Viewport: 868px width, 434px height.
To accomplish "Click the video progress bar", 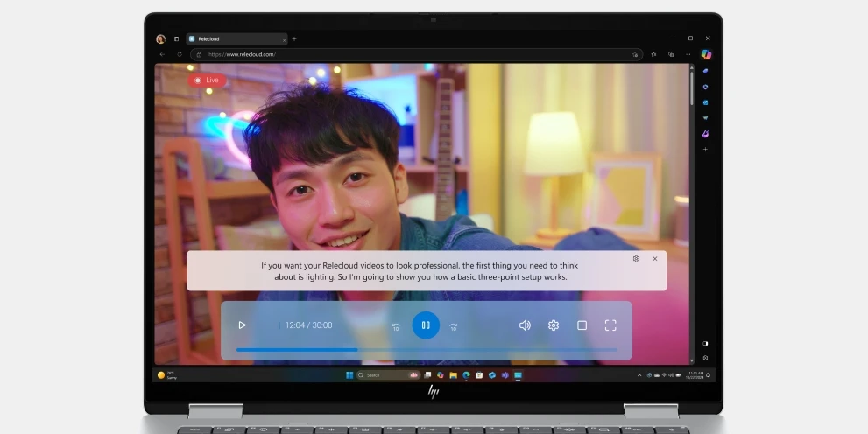I will 427,349.
